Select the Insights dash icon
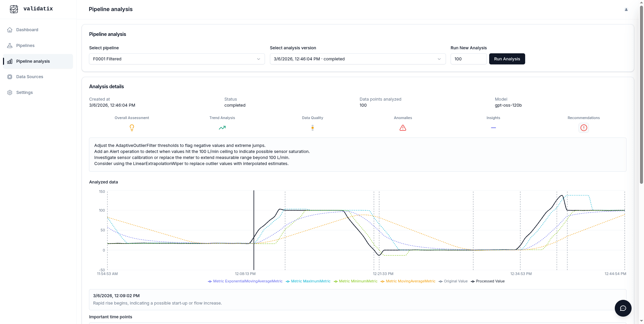Screen dimensions: 644x324 click(493, 128)
